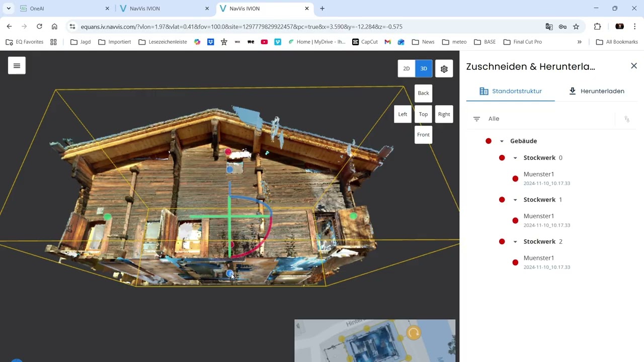Toggle red dot of Muenster1 under Stockwerk 1

coord(515,220)
